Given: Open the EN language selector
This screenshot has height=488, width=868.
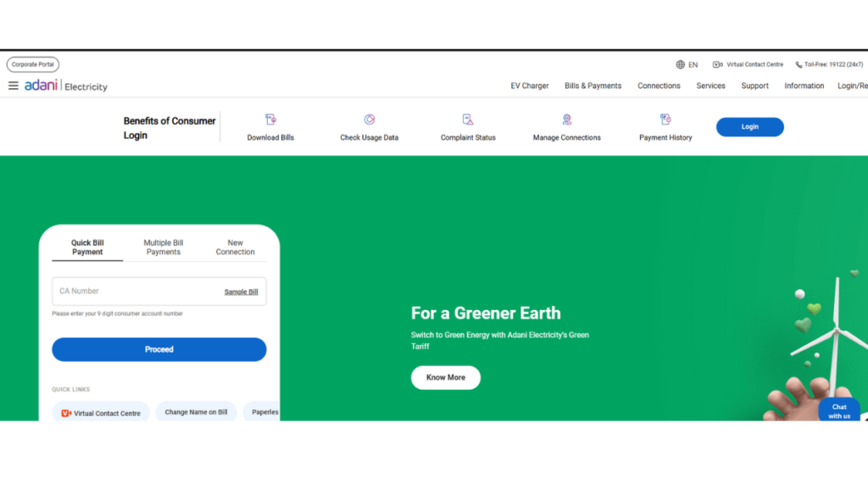Looking at the screenshot, I should pos(693,64).
